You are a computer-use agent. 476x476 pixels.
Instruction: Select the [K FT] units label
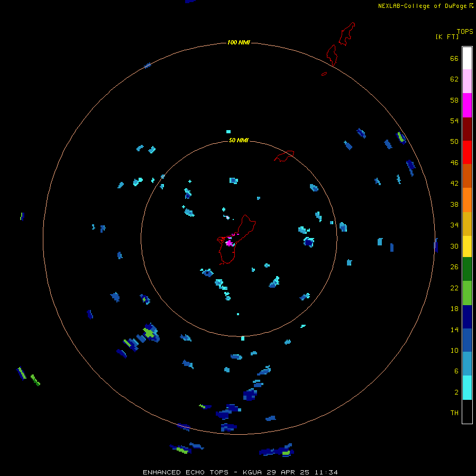point(447,36)
